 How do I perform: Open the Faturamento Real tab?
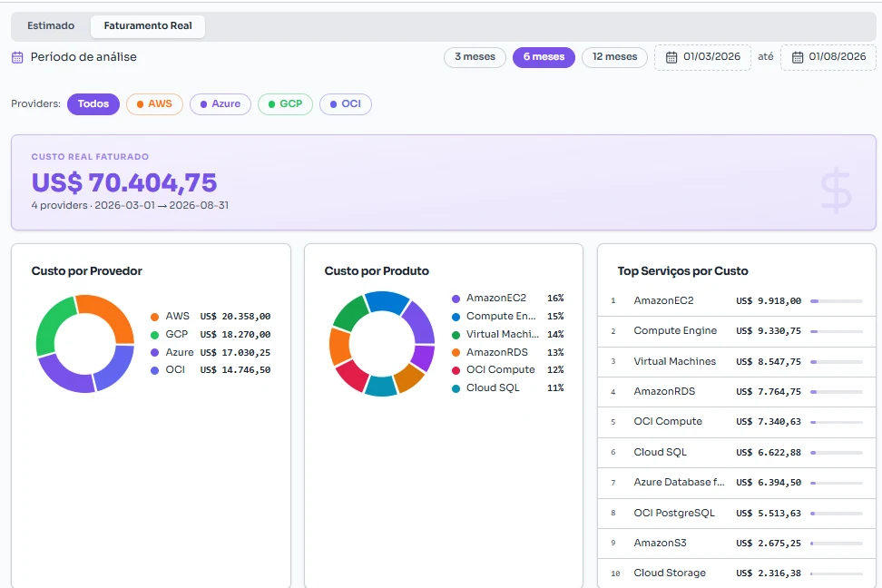[148, 26]
